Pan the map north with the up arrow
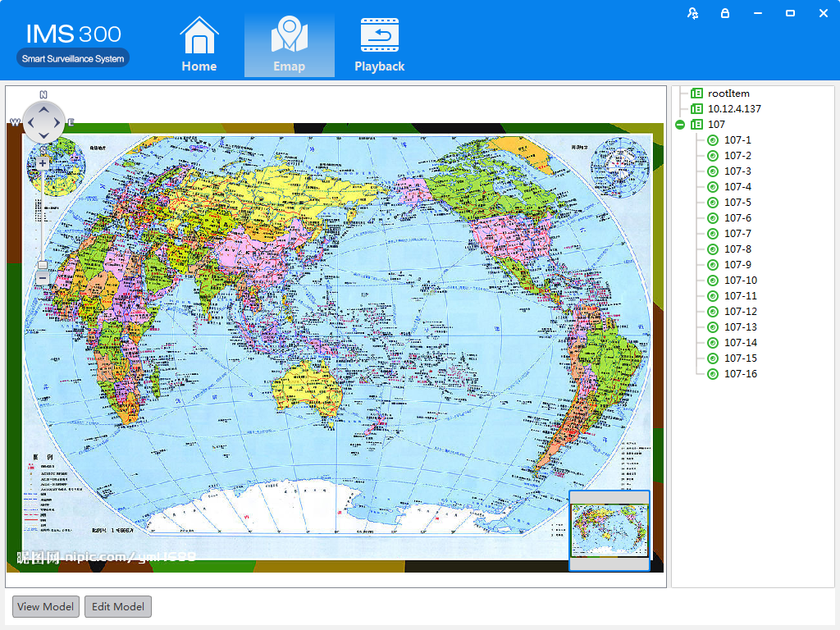The width and height of the screenshot is (840, 630). (x=43, y=108)
